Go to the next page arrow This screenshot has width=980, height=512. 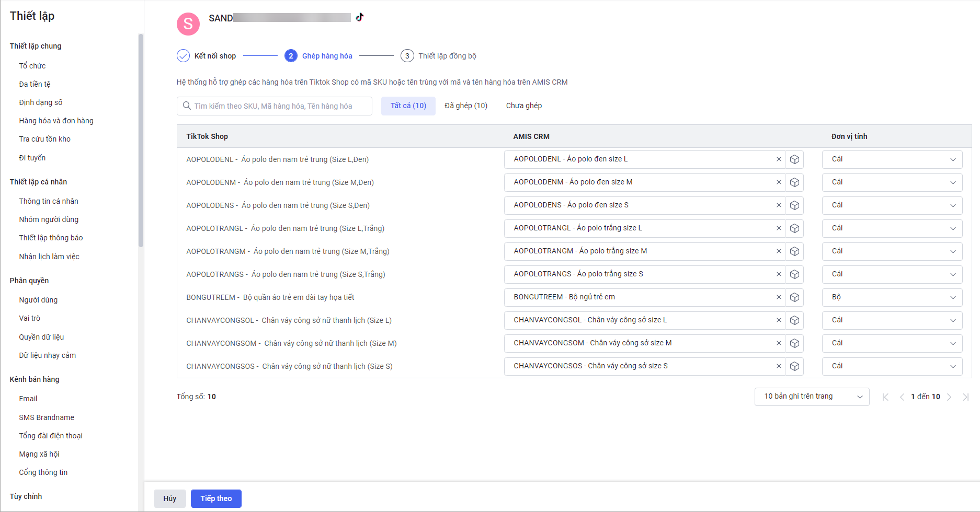pyautogui.click(x=949, y=397)
